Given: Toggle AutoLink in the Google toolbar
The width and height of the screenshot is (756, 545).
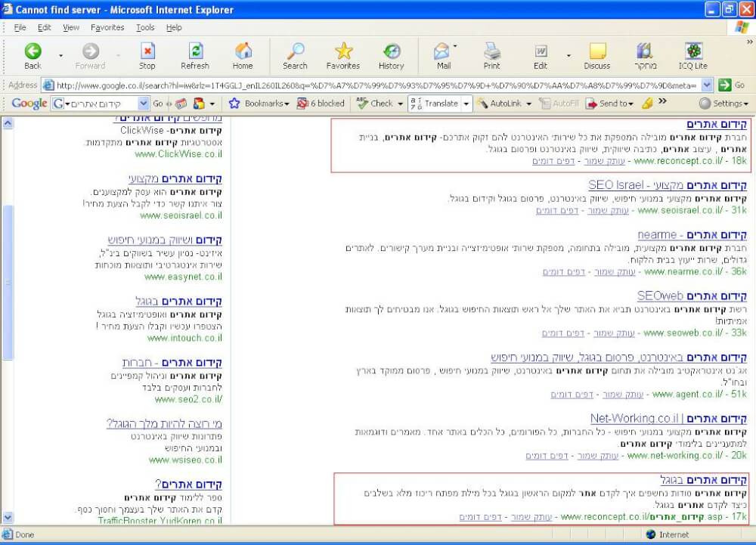Looking at the screenshot, I should click(503, 104).
